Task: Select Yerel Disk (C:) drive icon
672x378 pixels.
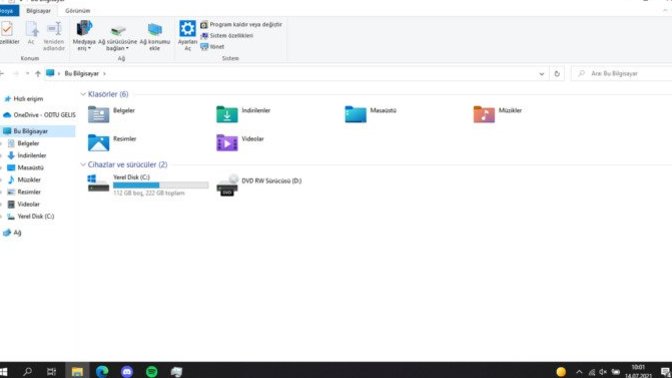Action: pyautogui.click(x=98, y=183)
